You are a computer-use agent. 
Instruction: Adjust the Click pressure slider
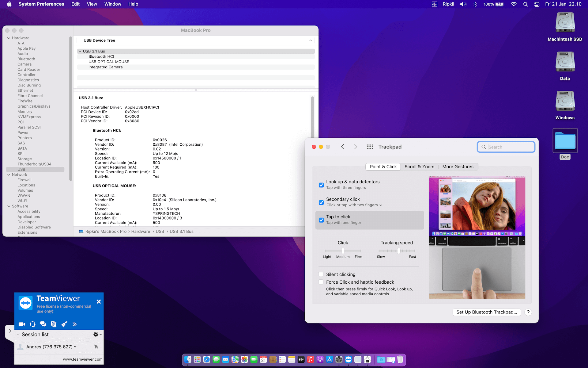click(343, 251)
